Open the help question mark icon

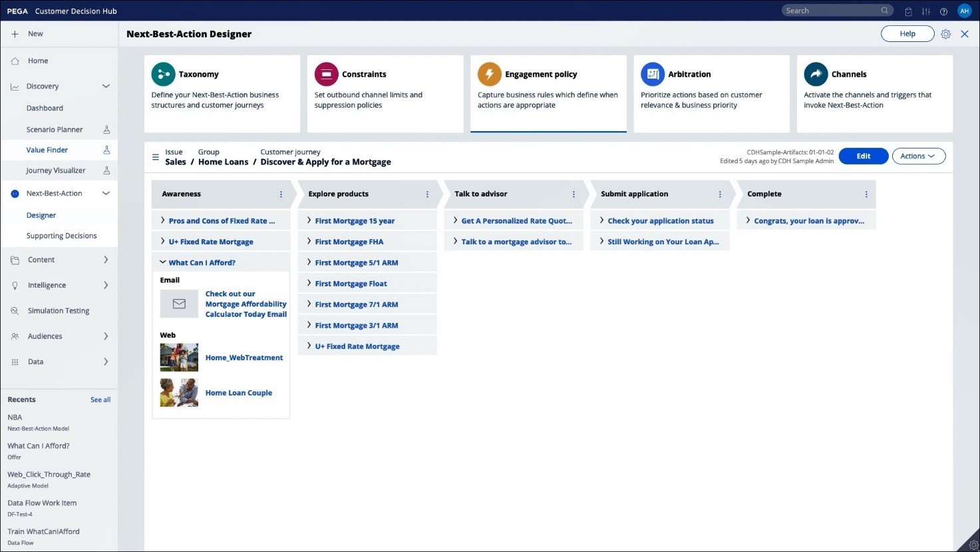pos(943,11)
